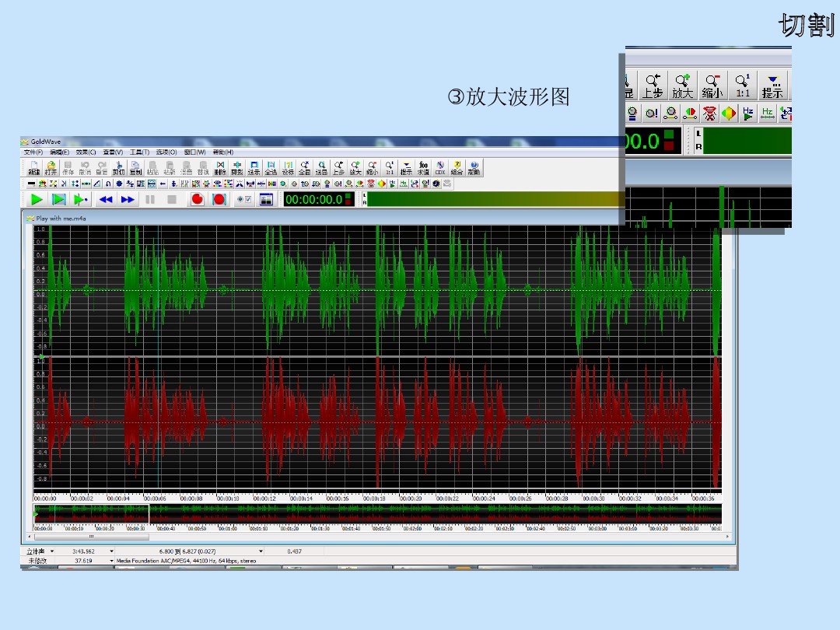Open the 文件(F) menu
The image size is (840, 630).
(33, 152)
